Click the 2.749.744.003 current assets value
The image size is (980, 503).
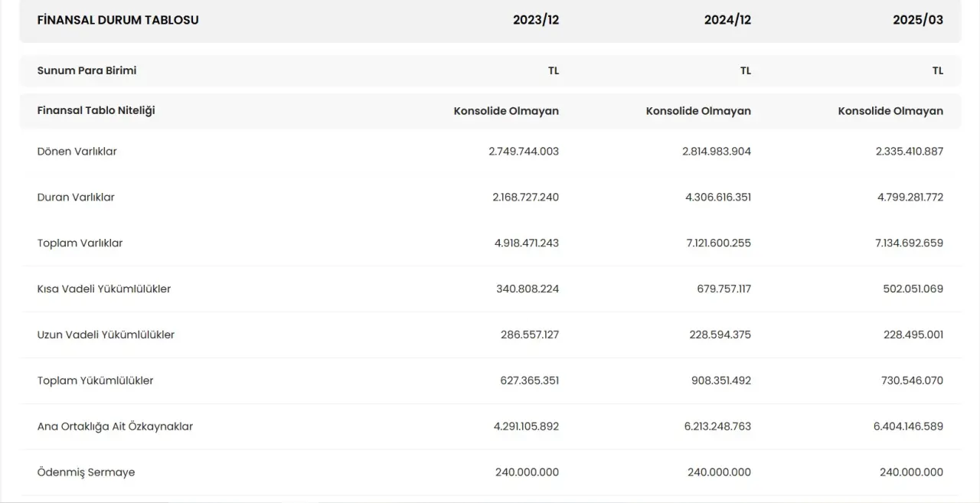(x=524, y=152)
